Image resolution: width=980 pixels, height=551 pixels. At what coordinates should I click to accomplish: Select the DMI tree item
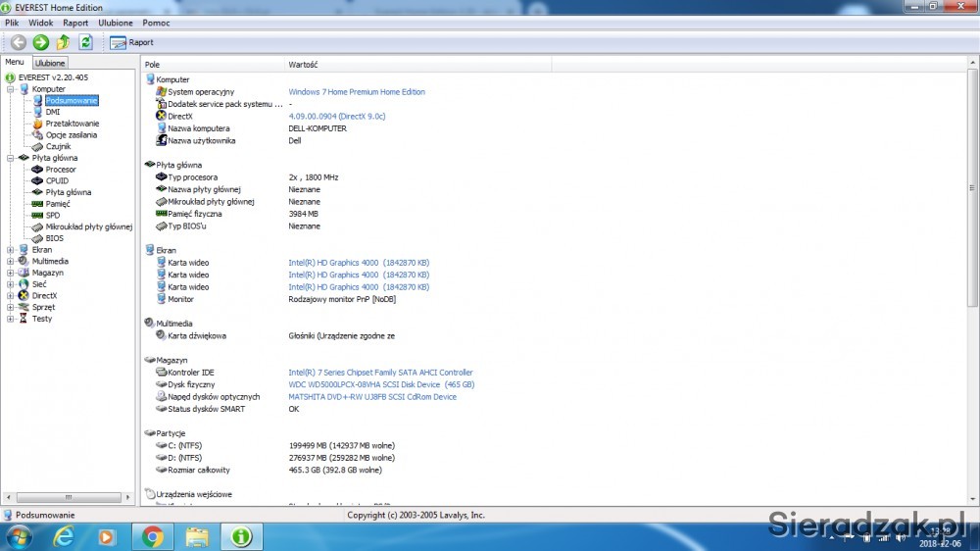pos(53,112)
